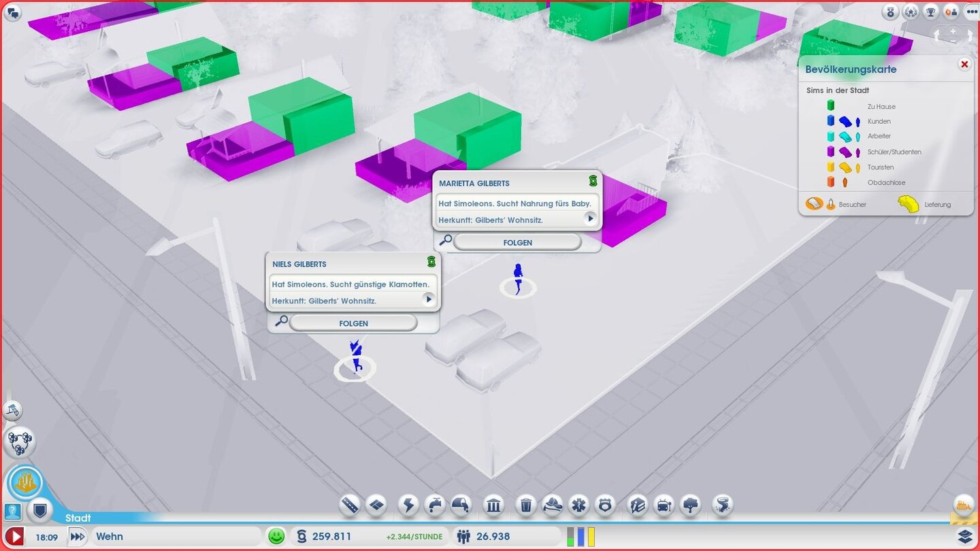Click the green smiley approval rating
Image resolution: width=980 pixels, height=551 pixels.
276,536
